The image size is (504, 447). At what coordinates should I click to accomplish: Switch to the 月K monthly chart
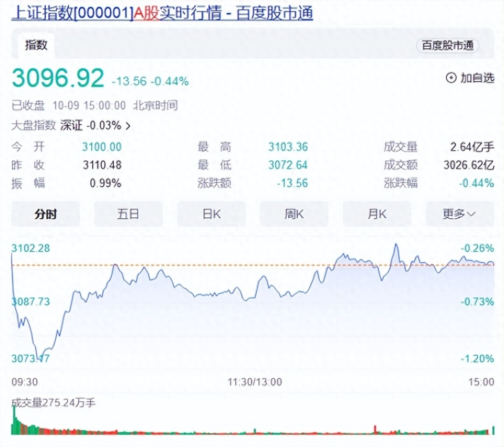376,214
